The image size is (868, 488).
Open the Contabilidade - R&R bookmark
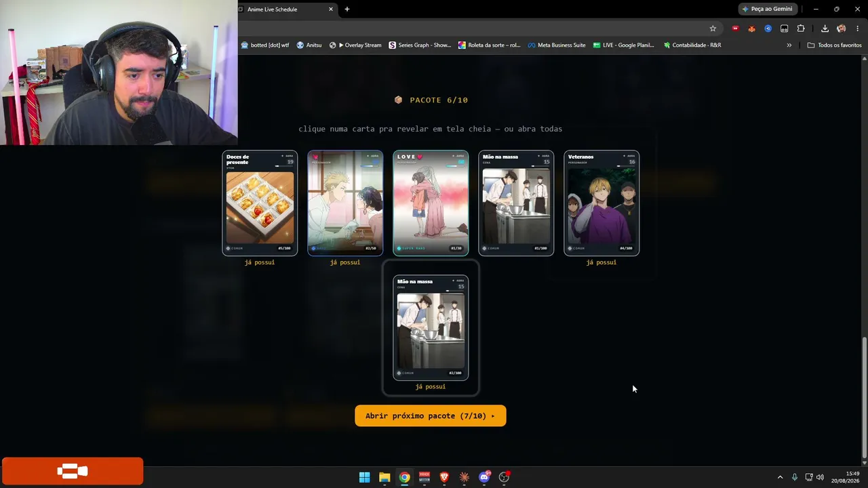pyautogui.click(x=692, y=45)
